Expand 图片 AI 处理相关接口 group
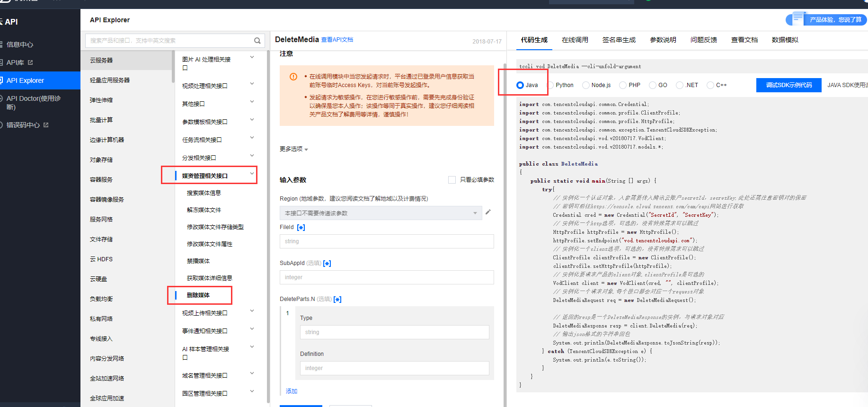 pos(252,57)
